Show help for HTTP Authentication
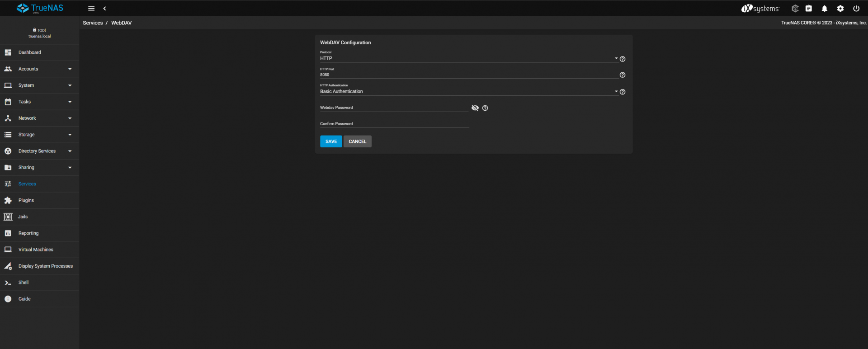The width and height of the screenshot is (868, 349). point(623,92)
